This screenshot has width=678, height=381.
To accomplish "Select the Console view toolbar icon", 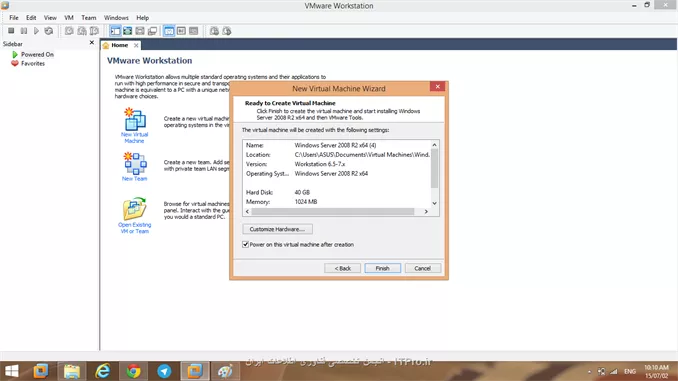I will pyautogui.click(x=194, y=31).
